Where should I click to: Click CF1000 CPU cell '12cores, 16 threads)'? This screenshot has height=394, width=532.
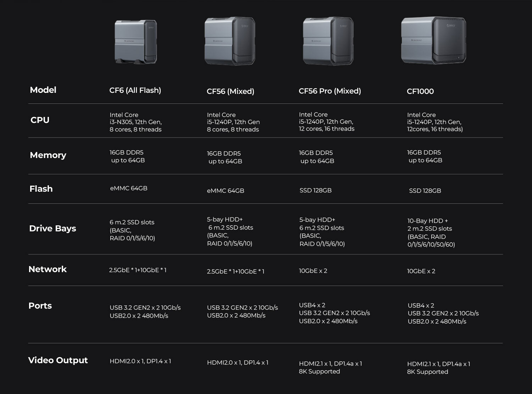coord(435,129)
